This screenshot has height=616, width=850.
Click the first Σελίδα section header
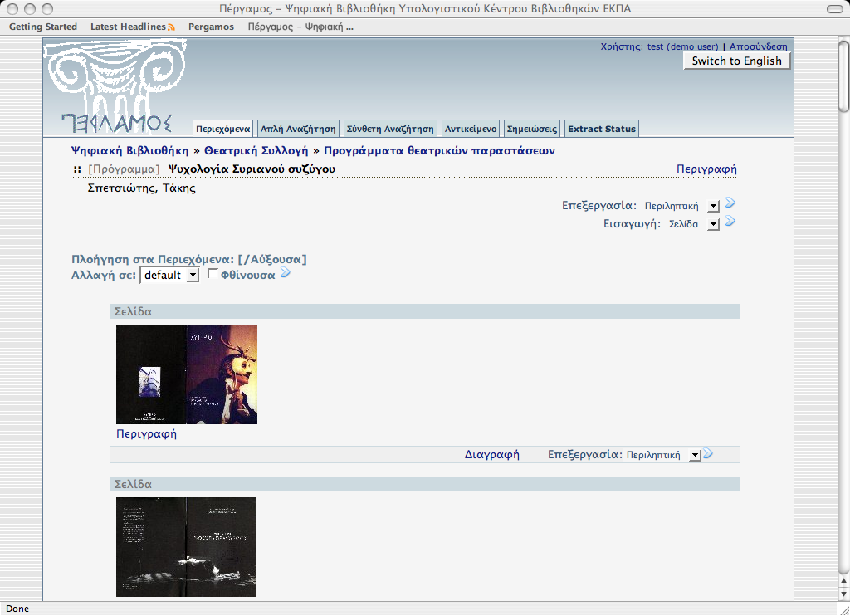pos(425,311)
